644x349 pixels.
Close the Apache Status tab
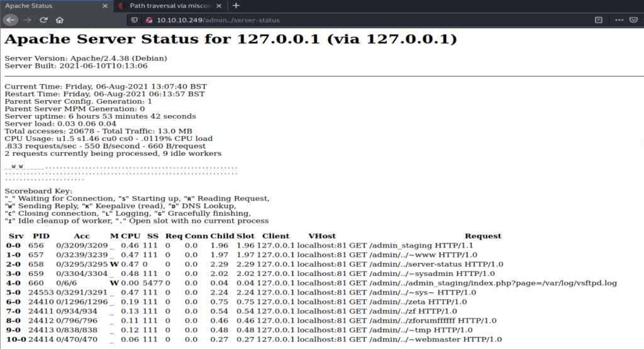tap(105, 6)
